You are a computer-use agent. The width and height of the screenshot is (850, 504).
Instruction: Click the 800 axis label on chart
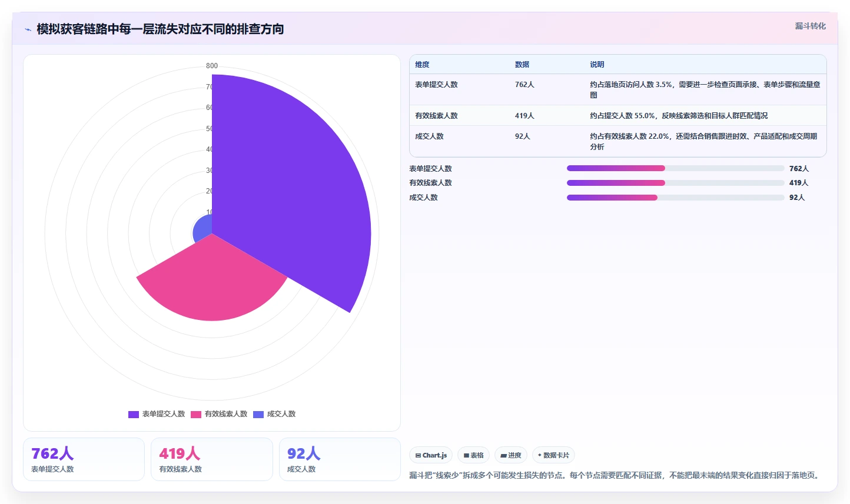coord(212,66)
